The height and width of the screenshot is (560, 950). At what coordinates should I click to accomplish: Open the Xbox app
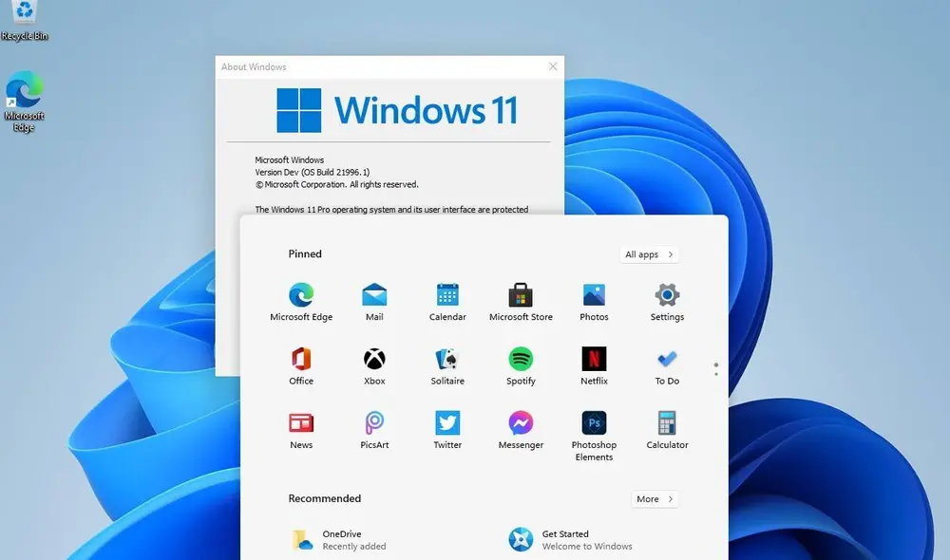tap(374, 361)
